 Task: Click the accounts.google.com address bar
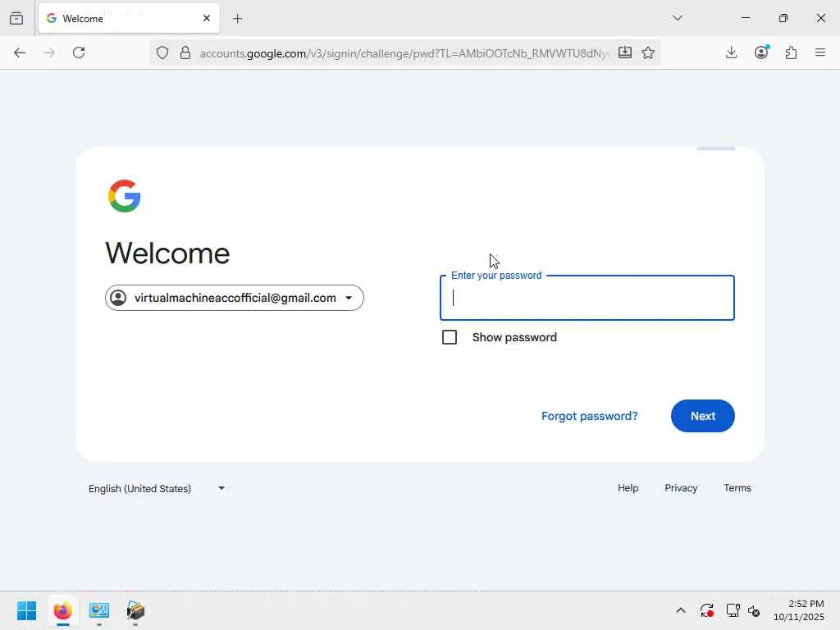[x=404, y=53]
